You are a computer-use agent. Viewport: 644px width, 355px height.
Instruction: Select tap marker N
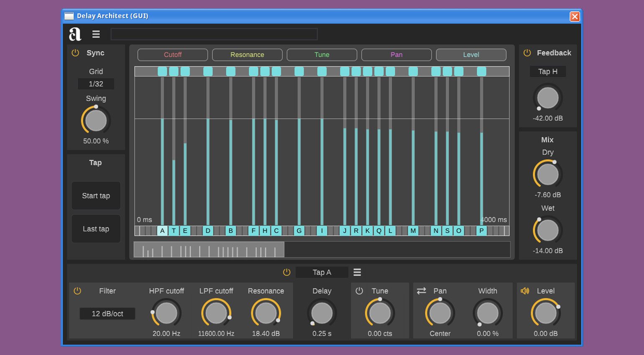click(436, 231)
